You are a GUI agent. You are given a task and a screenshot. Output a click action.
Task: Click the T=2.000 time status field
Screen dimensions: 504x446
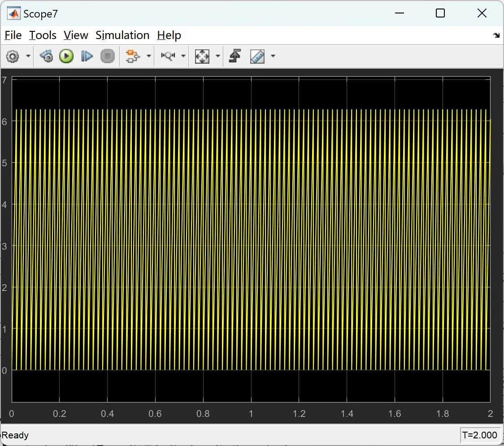coord(480,435)
